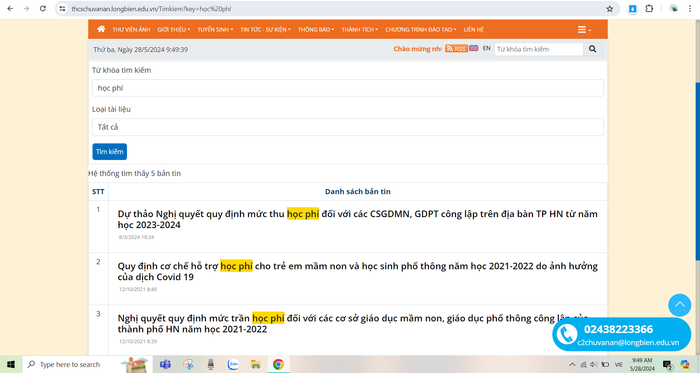700x373 pixels.
Task: Open the notification center icon
Action: pyautogui.click(x=667, y=365)
